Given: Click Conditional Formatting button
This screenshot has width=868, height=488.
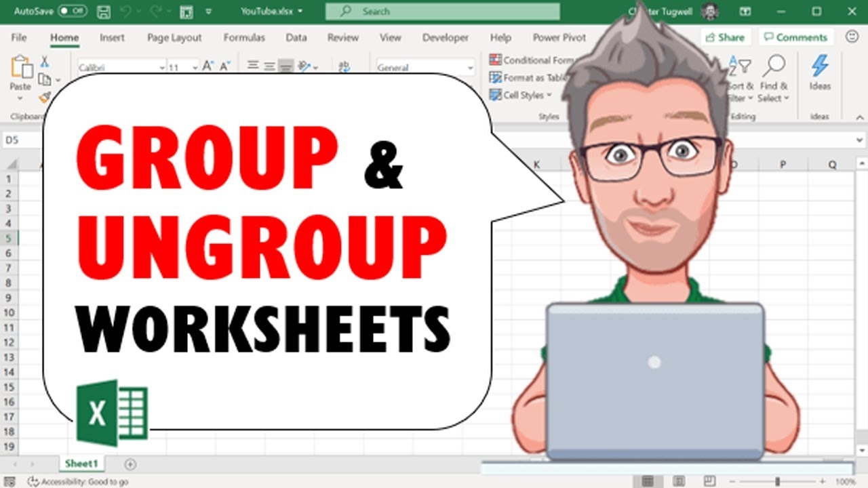Looking at the screenshot, I should (533, 60).
